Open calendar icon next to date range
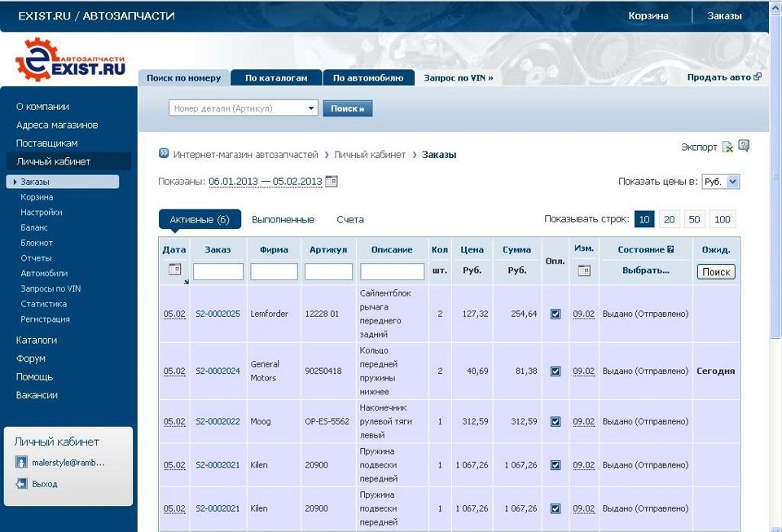The image size is (782, 532). (332, 181)
